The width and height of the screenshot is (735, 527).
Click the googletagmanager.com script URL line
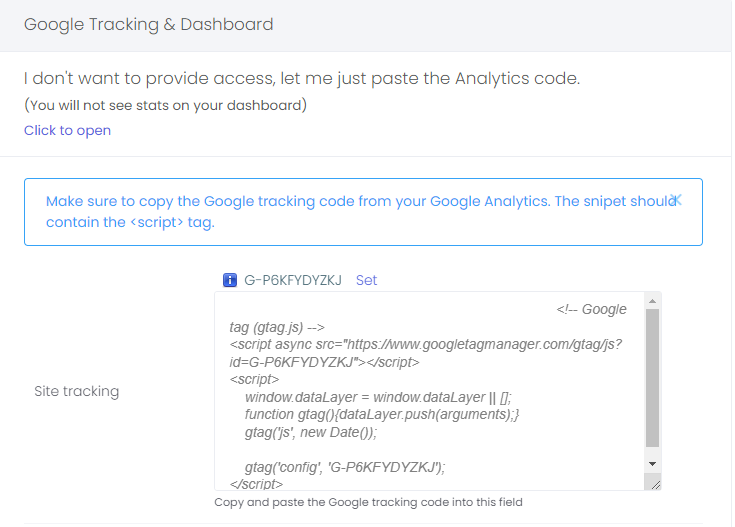pos(426,344)
